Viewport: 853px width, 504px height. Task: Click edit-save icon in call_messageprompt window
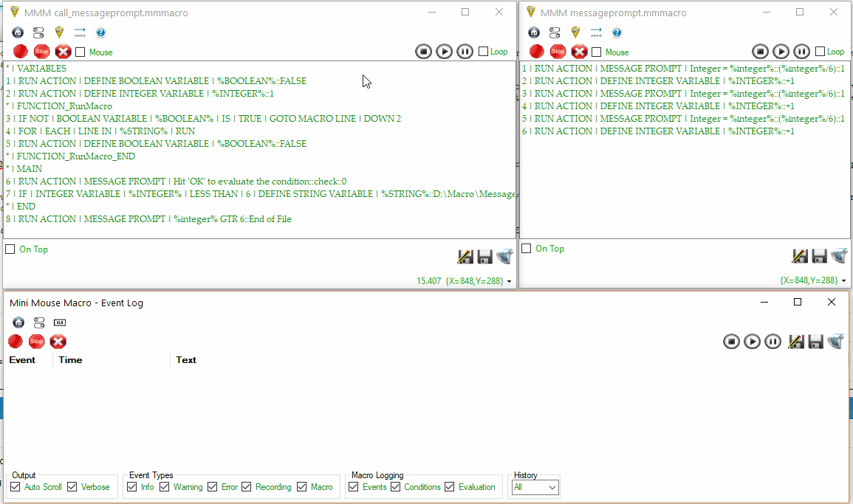point(465,256)
